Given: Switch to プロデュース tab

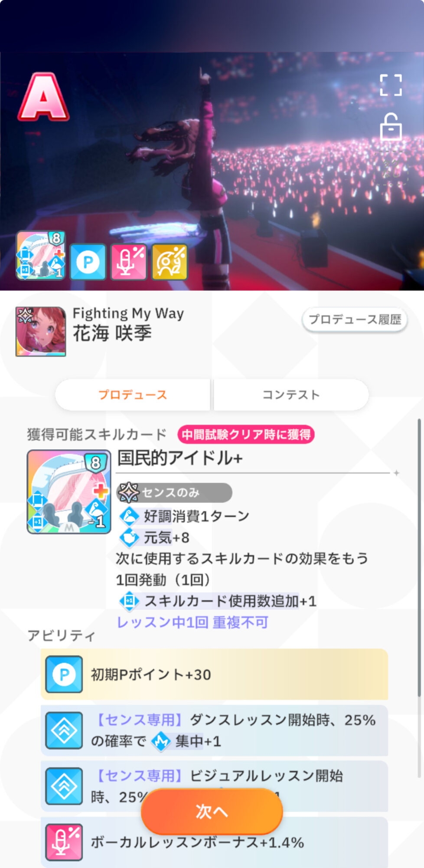Looking at the screenshot, I should coord(133,395).
